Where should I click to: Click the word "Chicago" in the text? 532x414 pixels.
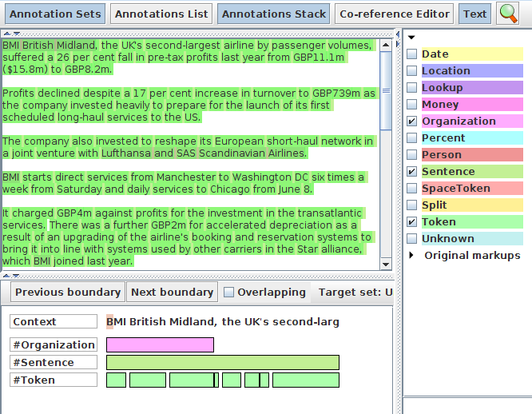tap(230, 189)
